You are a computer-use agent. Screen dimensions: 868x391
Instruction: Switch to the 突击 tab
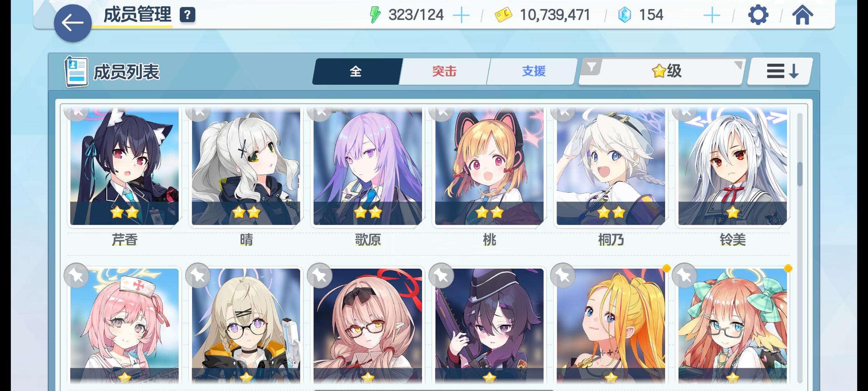pos(444,71)
